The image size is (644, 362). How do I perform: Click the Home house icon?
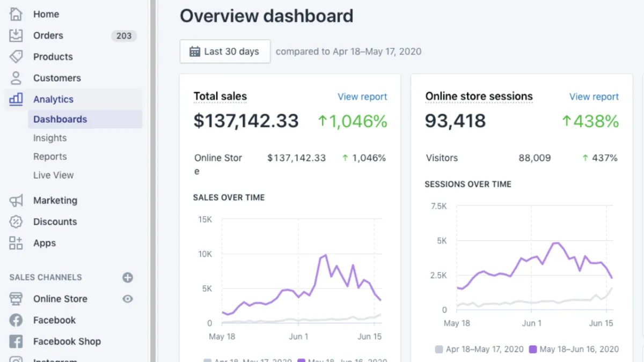click(x=16, y=14)
